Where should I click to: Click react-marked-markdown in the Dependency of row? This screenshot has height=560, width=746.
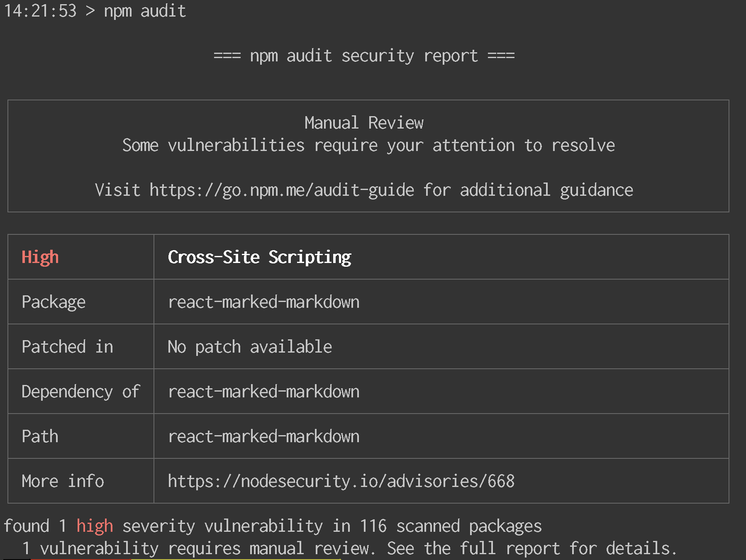click(263, 392)
